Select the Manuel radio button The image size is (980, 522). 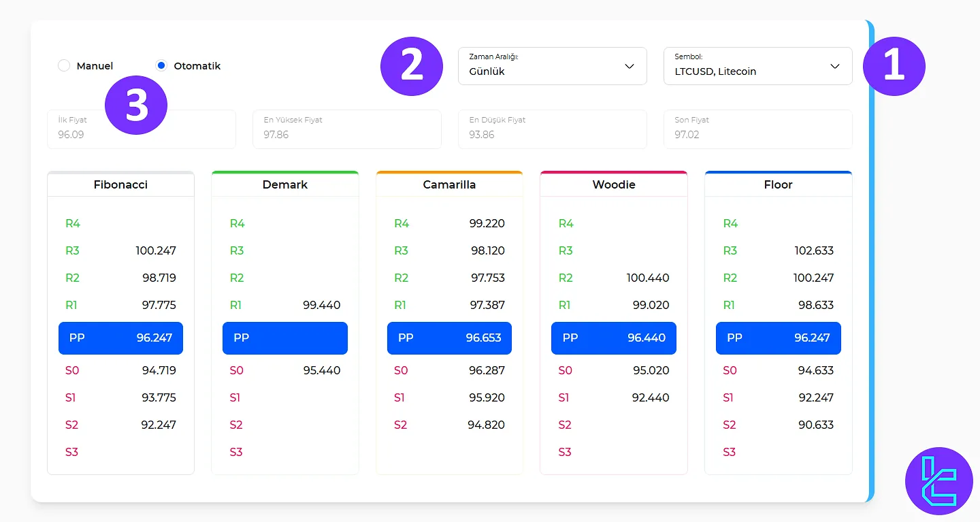click(x=64, y=66)
